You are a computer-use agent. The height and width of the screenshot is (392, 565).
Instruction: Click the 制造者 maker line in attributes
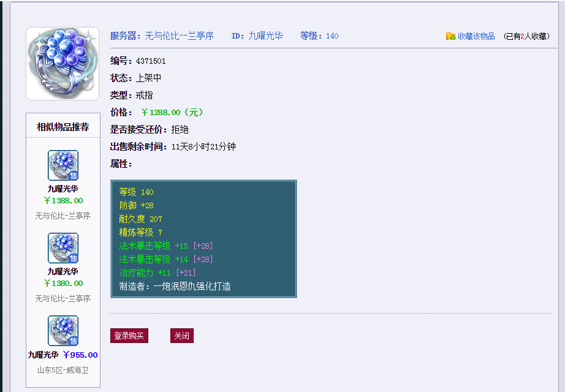point(175,287)
